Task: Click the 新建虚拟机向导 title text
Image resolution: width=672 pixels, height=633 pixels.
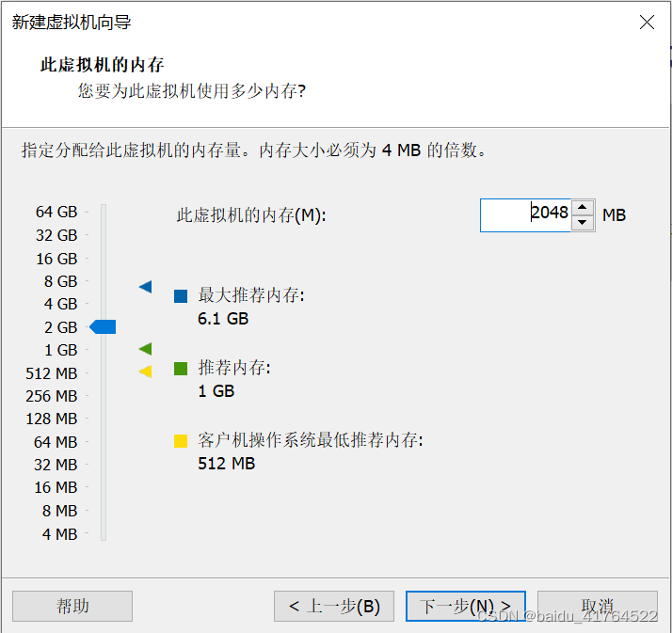Action: (72, 22)
